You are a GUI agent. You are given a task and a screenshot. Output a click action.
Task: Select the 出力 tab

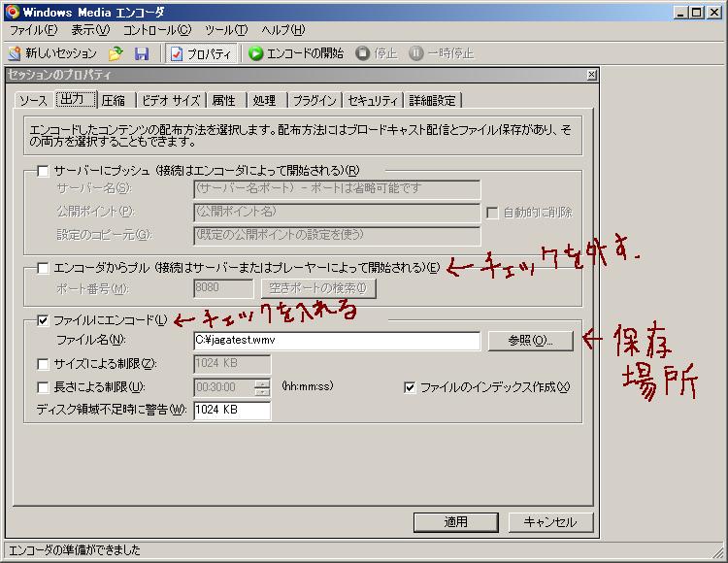tap(76, 99)
